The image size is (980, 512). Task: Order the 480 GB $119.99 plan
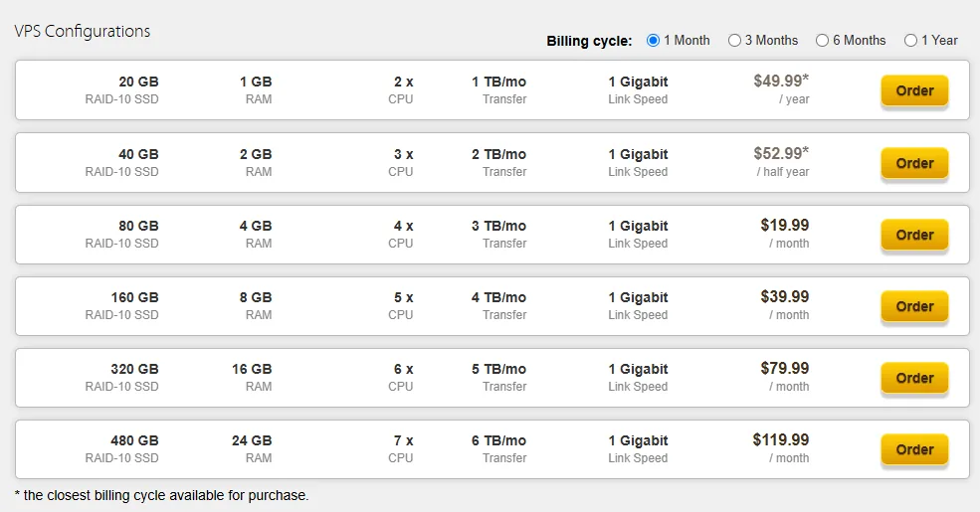point(914,450)
